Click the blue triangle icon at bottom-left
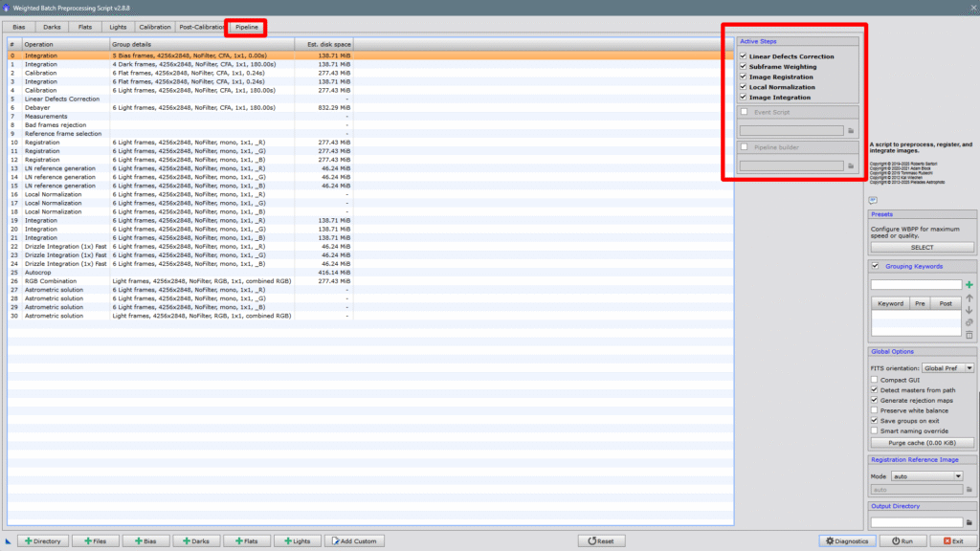The width and height of the screenshot is (980, 551). 9,541
